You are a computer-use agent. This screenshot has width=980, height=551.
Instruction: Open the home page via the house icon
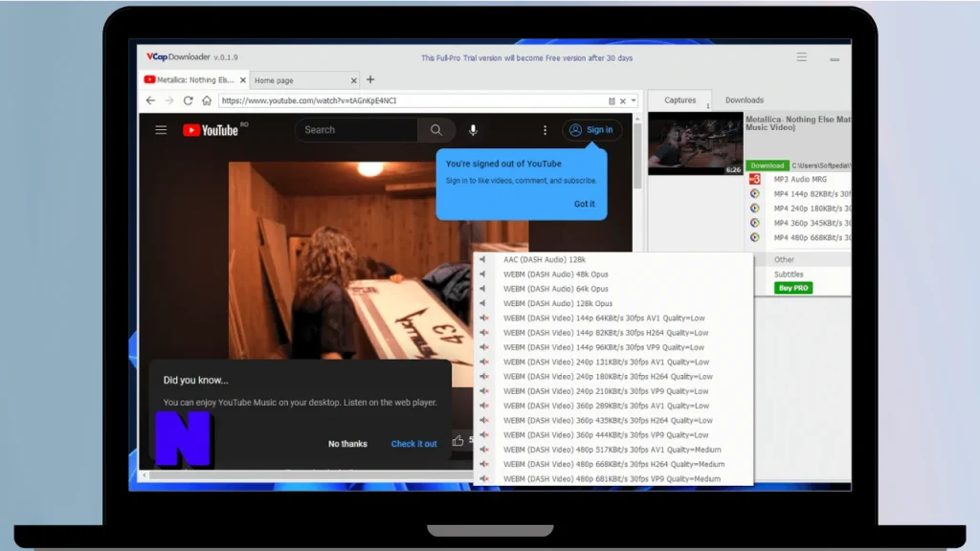click(207, 99)
